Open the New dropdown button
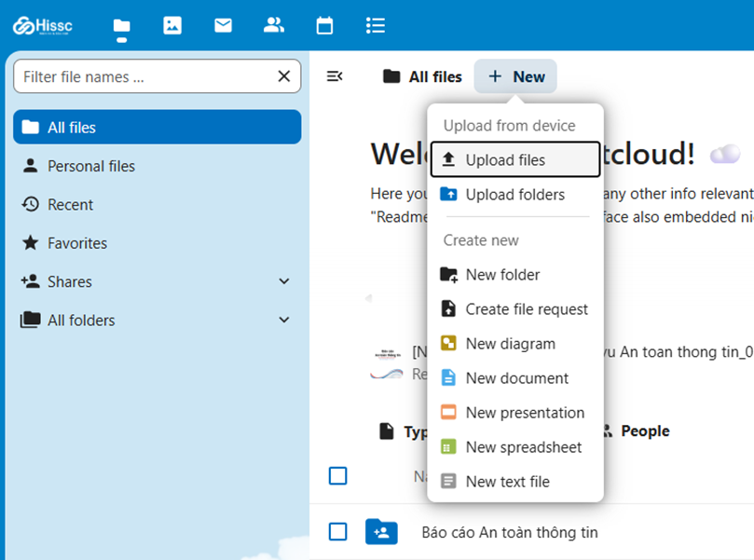 point(515,76)
